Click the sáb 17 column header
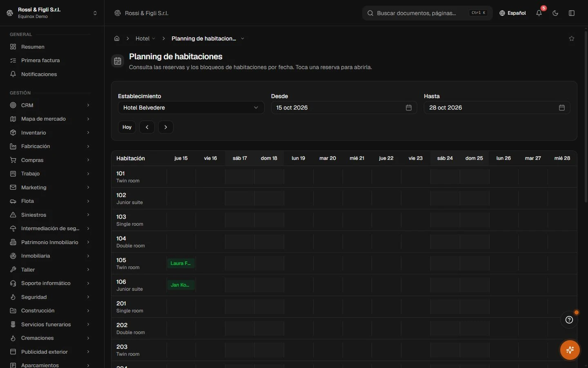This screenshot has width=588, height=368. (x=240, y=158)
